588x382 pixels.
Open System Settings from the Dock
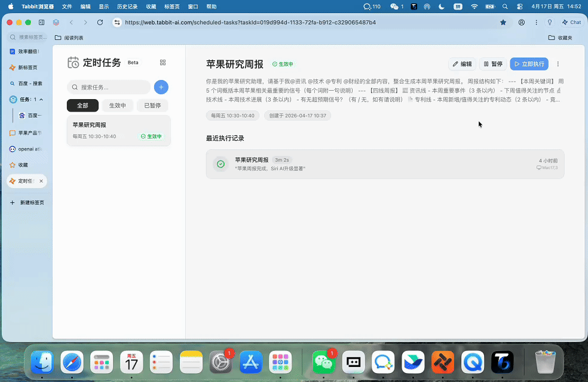tap(221, 362)
